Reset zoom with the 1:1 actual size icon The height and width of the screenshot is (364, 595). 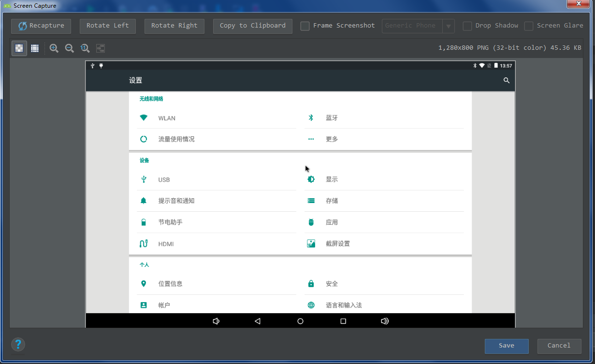pos(85,48)
